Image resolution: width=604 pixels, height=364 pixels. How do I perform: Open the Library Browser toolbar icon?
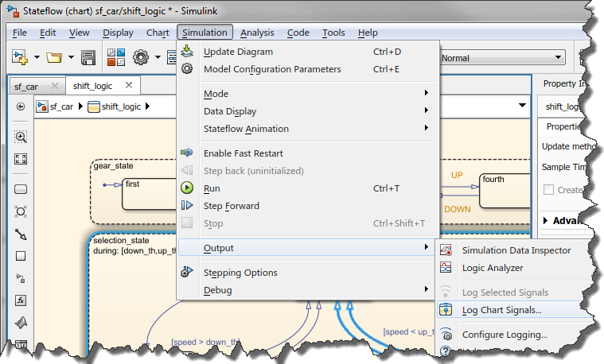[115, 58]
